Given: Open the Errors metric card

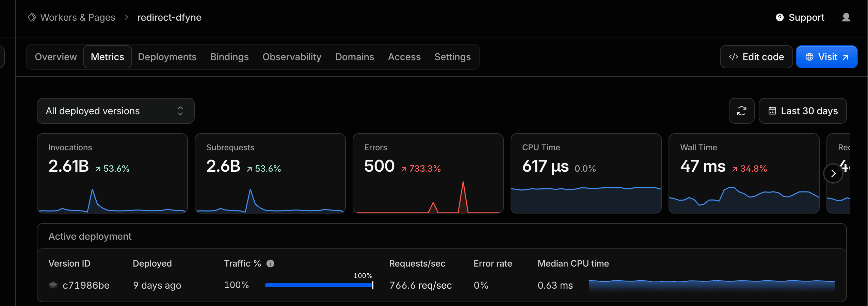Looking at the screenshot, I should 428,173.
